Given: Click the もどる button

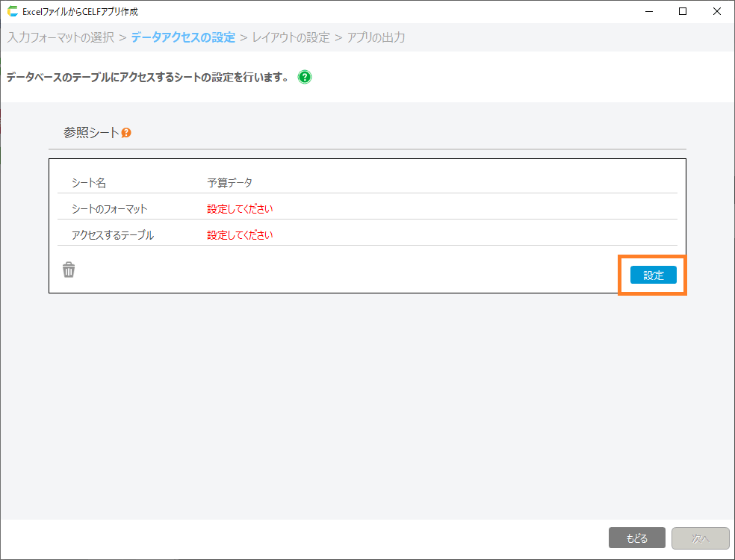Looking at the screenshot, I should click(636, 538).
